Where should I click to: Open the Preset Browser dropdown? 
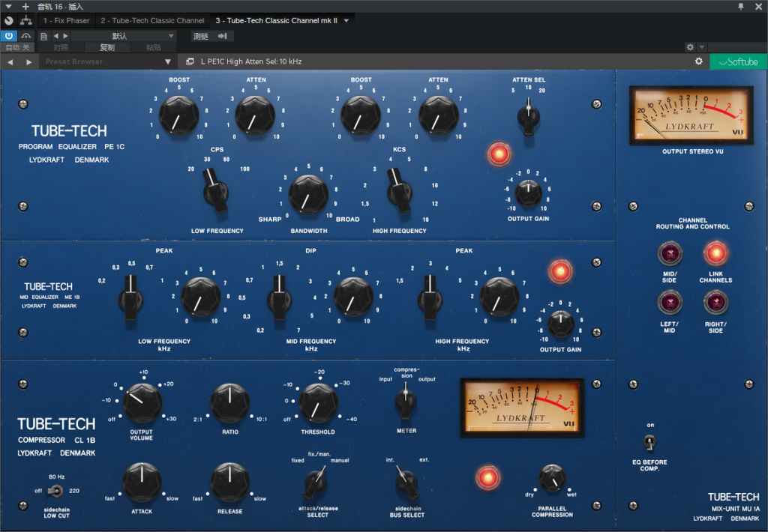click(108, 61)
